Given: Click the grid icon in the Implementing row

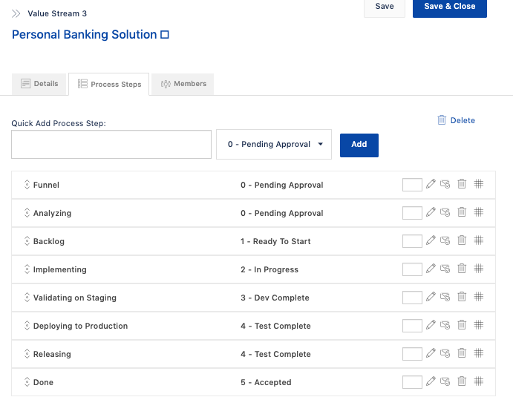Looking at the screenshot, I should pyautogui.click(x=479, y=269).
